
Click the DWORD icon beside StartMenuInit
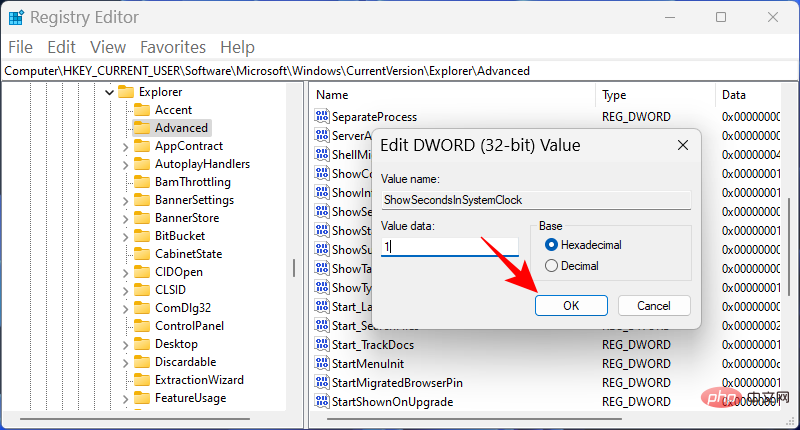click(x=322, y=364)
